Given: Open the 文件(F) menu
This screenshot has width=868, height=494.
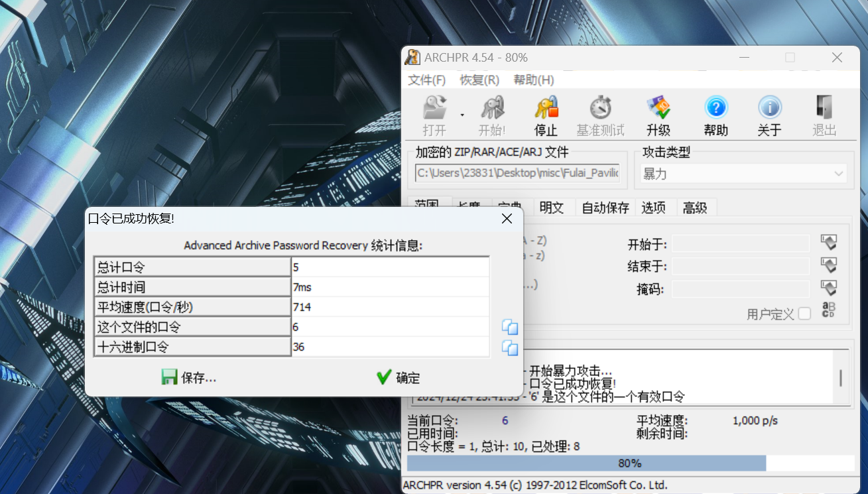Looking at the screenshot, I should 427,80.
